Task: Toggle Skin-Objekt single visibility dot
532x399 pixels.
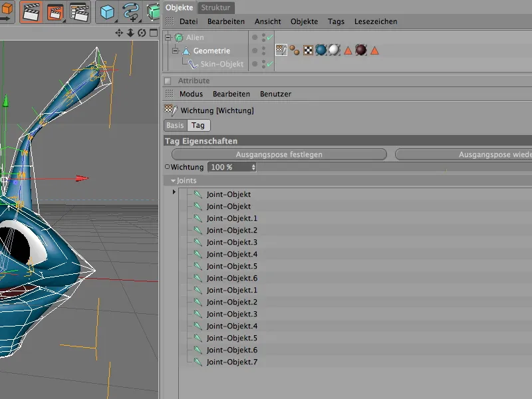Action: coord(255,64)
